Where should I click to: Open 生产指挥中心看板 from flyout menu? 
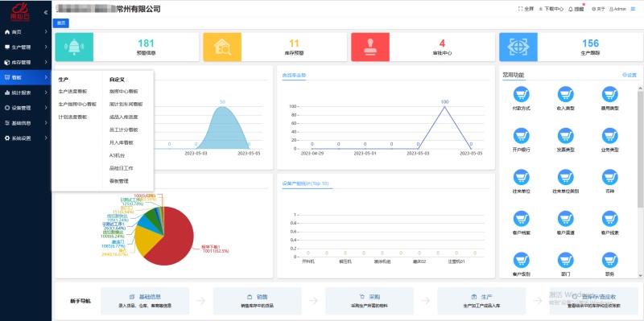pos(77,105)
